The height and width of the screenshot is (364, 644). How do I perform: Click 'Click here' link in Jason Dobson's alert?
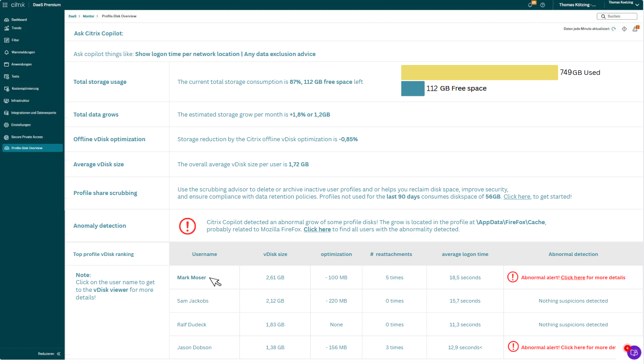[573, 347]
